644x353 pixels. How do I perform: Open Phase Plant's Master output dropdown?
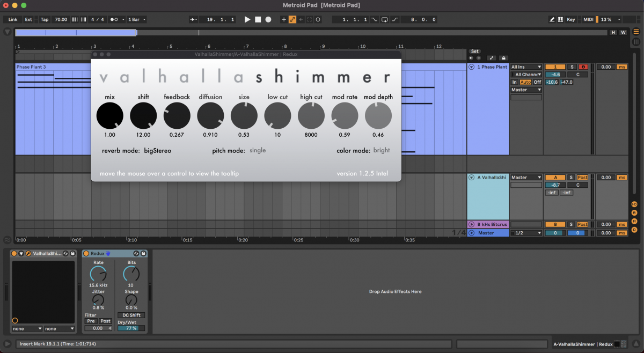click(526, 90)
